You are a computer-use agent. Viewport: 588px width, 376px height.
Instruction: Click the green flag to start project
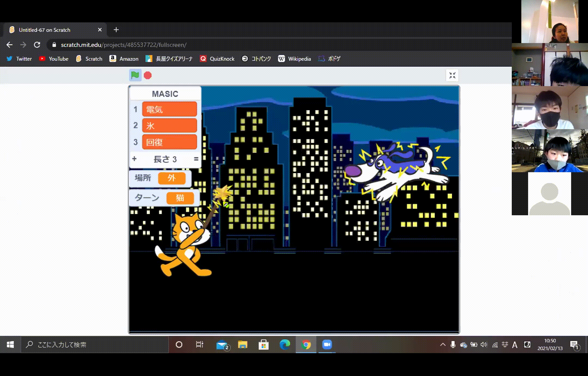click(x=135, y=75)
